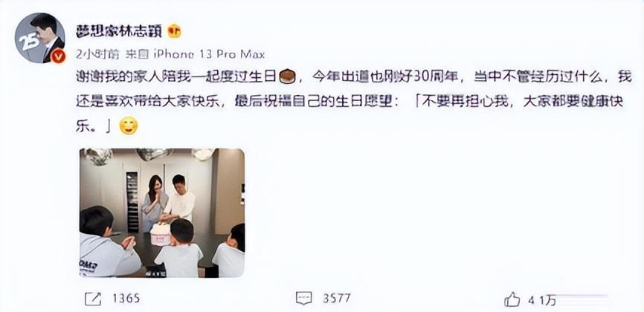
Task: Click the membership badge beside the username
Action: (175, 31)
